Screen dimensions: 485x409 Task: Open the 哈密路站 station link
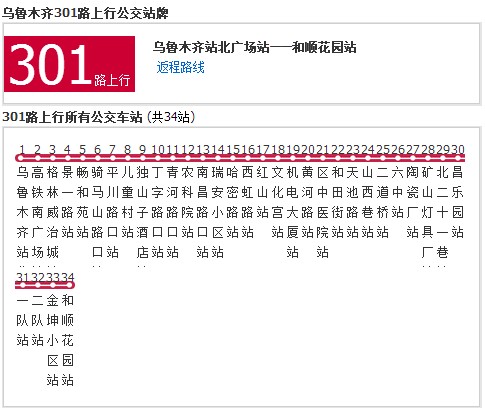click(x=232, y=202)
